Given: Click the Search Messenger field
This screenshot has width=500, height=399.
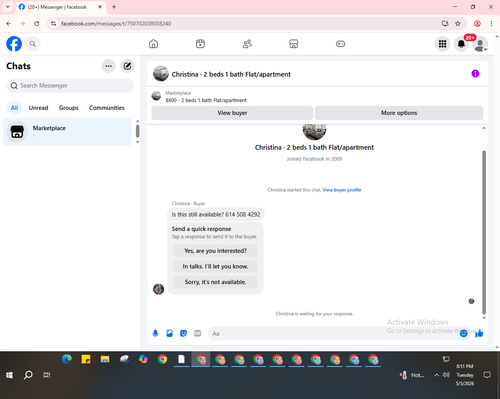Looking at the screenshot, I should click(x=70, y=86).
